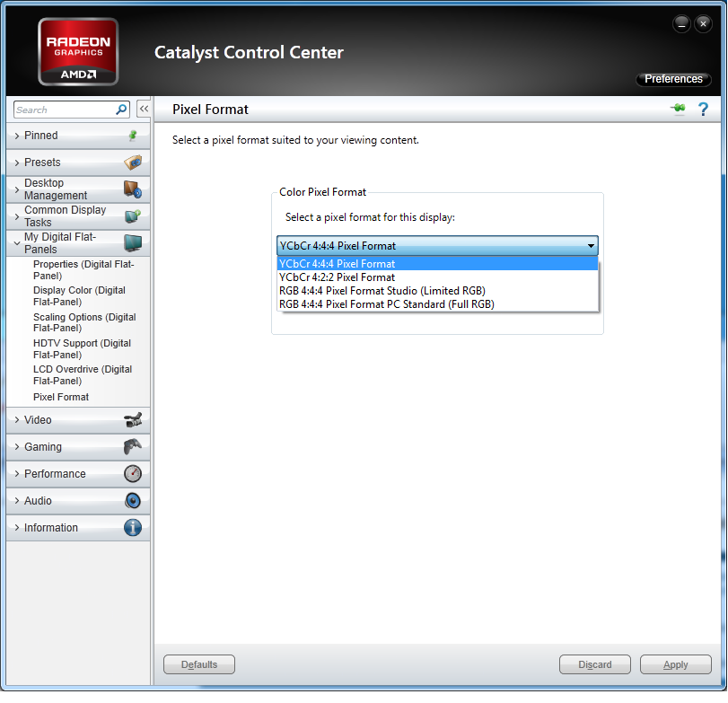
Task: Click the Defaults button
Action: [199, 664]
